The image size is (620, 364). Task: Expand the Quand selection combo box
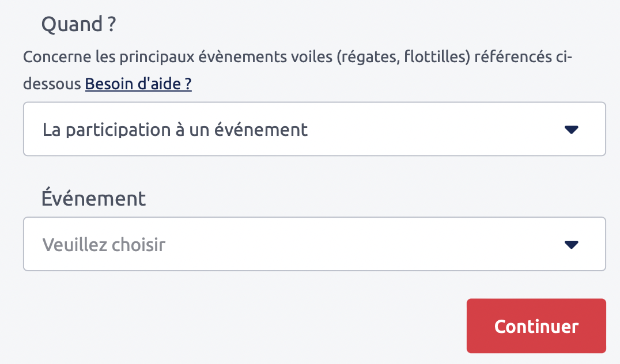314,130
